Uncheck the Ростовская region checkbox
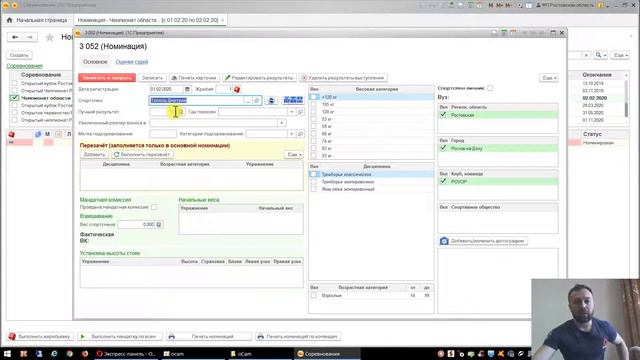640x360 pixels. (443, 115)
